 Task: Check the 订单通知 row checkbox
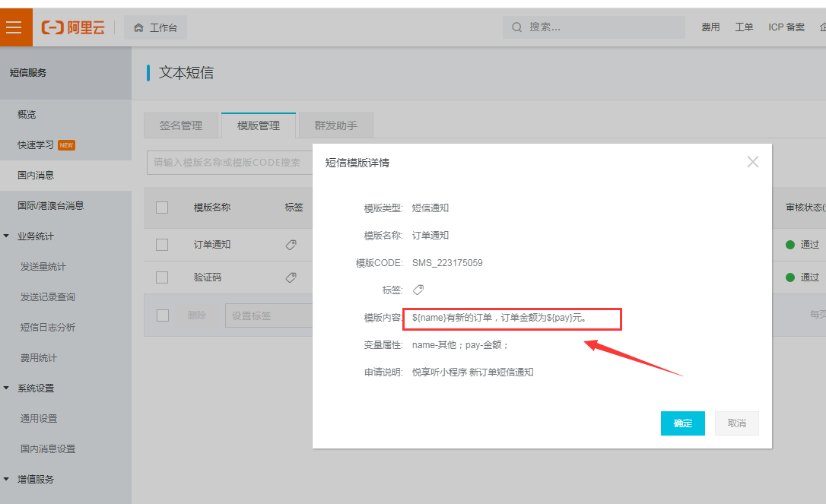162,244
